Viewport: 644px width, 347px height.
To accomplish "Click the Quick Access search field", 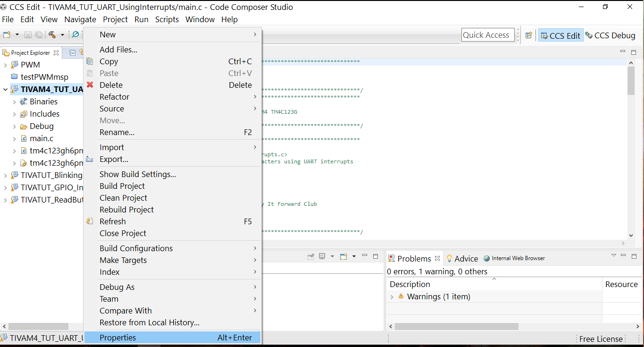I will point(488,35).
